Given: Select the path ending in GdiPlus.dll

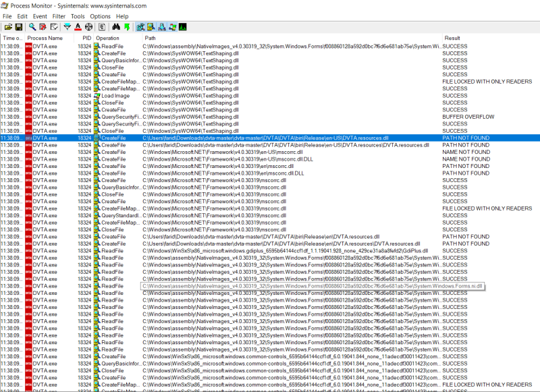Looking at the screenshot, I should tap(285, 250).
